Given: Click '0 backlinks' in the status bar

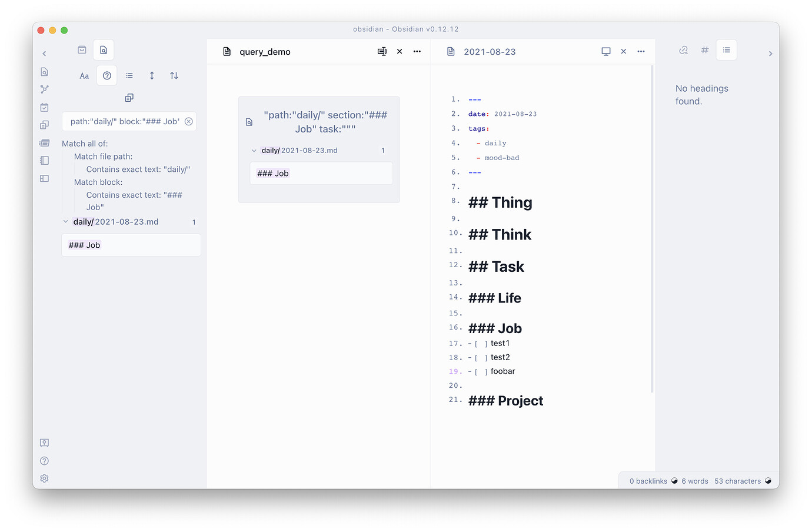Looking at the screenshot, I should tap(648, 481).
